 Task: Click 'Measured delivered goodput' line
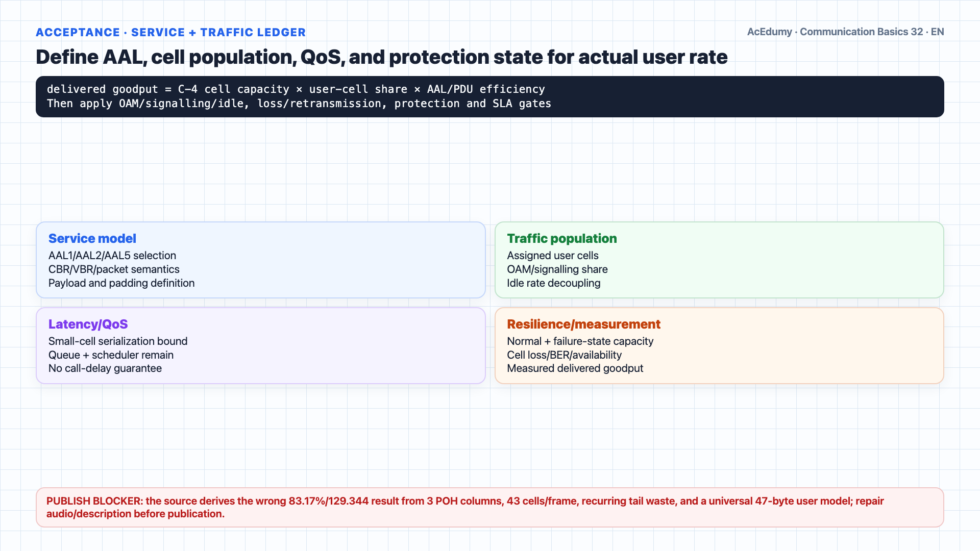(x=575, y=368)
